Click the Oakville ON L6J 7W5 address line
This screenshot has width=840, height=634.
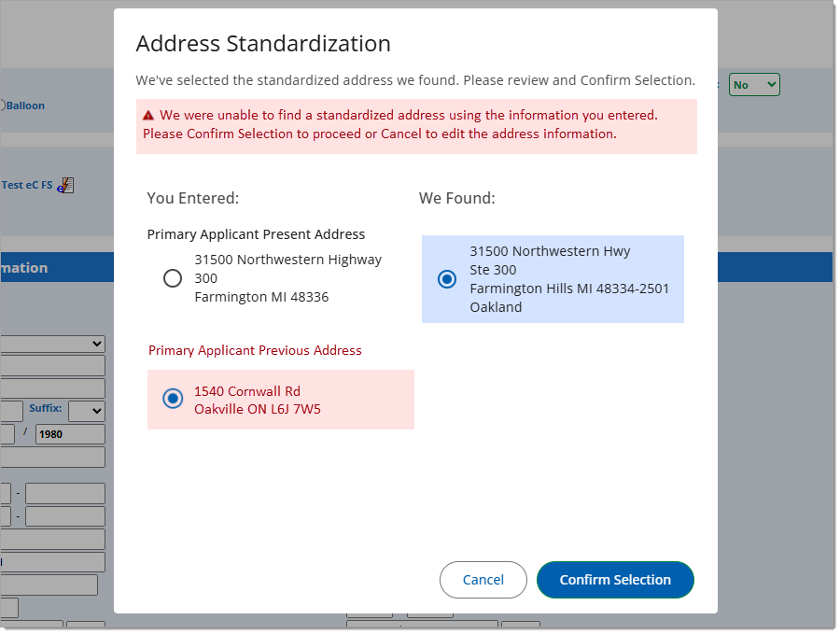(258, 409)
